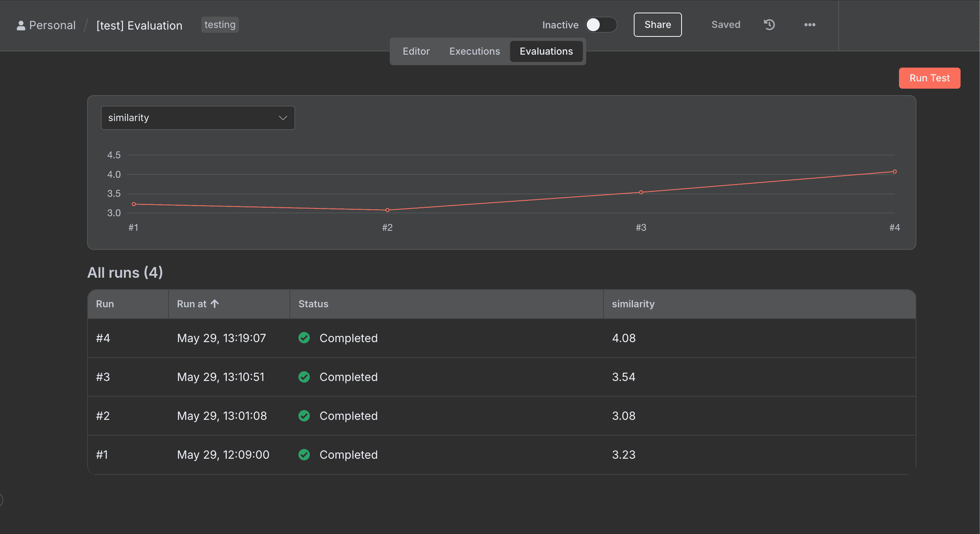980x534 pixels.
Task: Click green check icon for run #2
Action: pos(304,415)
